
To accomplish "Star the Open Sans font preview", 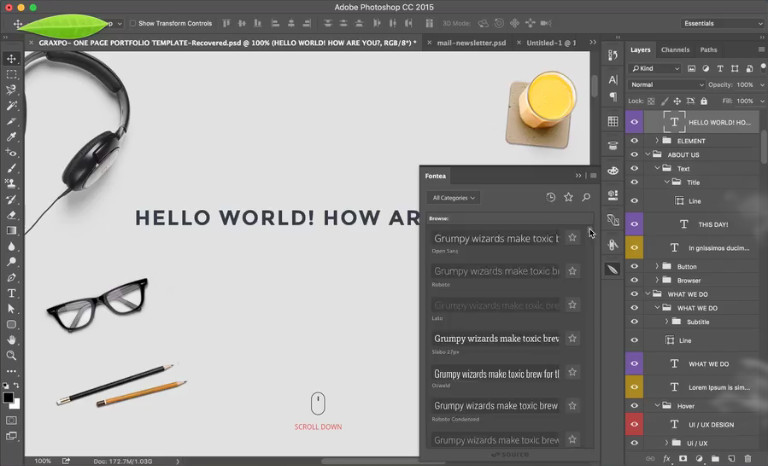I will [572, 238].
